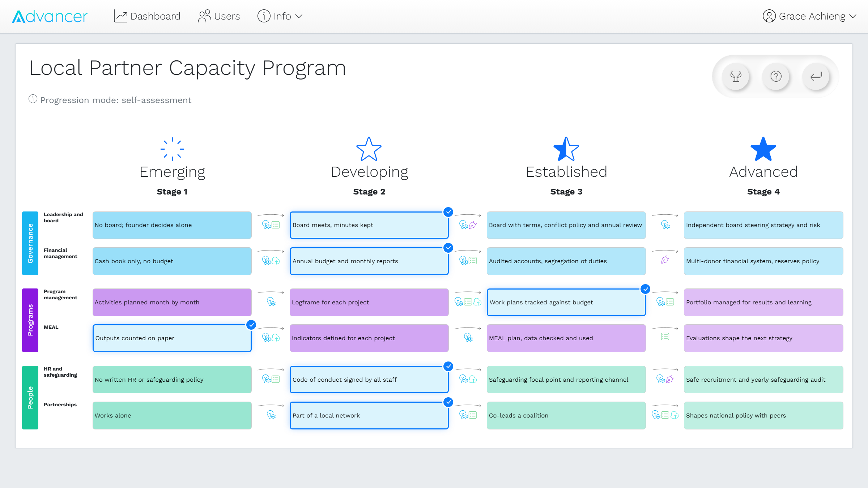Click the lightbulb icon before 'Independent board steering' cell
The image size is (868, 488).
click(x=665, y=224)
